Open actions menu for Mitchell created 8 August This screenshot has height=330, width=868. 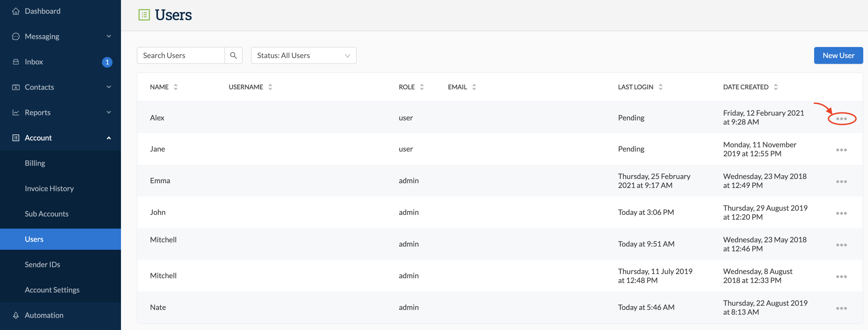click(841, 276)
